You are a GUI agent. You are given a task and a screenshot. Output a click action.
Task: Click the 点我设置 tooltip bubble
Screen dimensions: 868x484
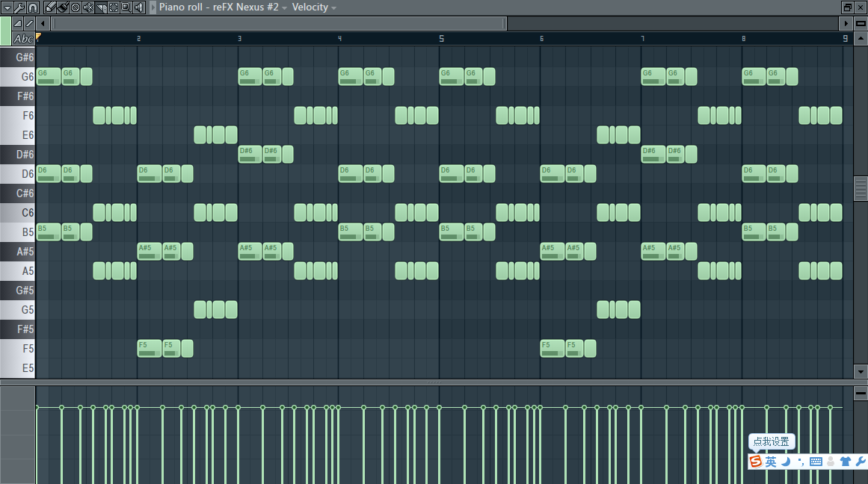772,441
